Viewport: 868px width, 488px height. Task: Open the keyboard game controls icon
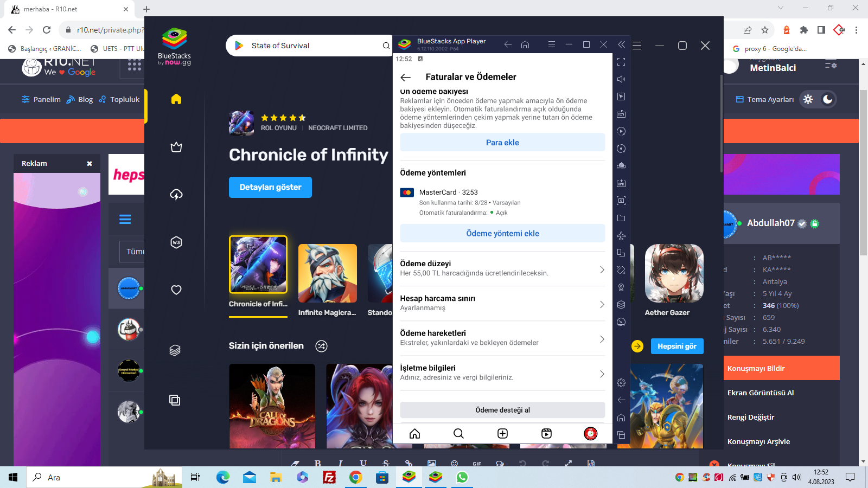click(x=621, y=114)
